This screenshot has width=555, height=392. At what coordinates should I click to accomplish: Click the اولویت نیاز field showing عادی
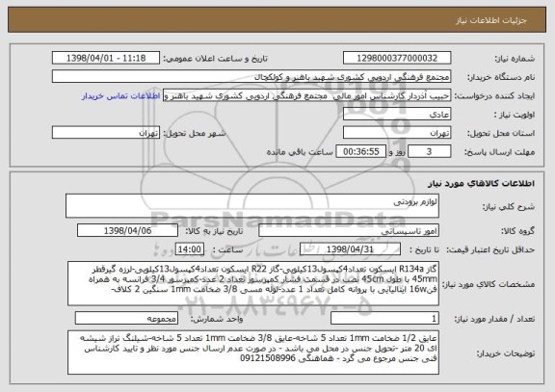(397, 115)
